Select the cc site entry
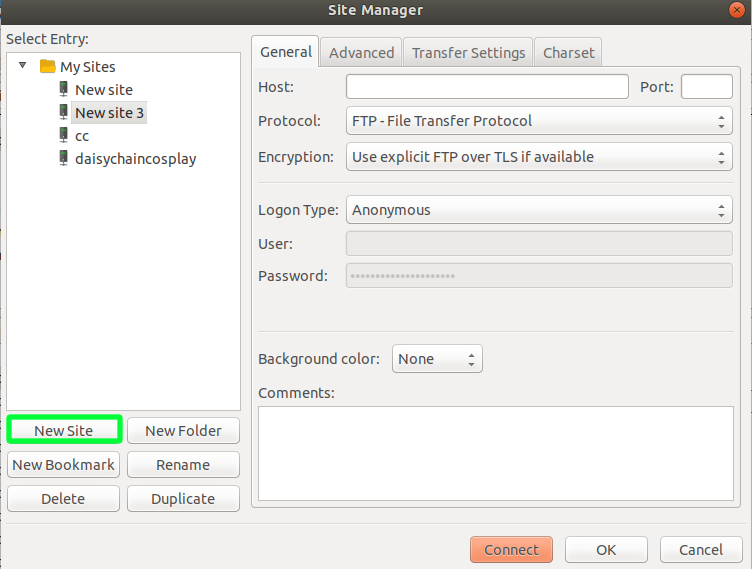Viewport: 752px width, 569px height. (x=82, y=136)
